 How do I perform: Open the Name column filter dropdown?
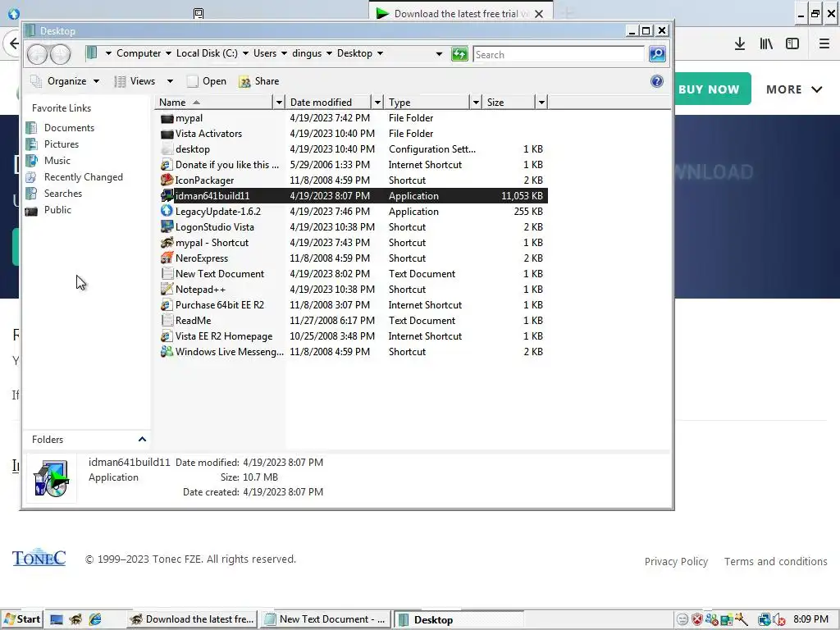click(x=279, y=103)
